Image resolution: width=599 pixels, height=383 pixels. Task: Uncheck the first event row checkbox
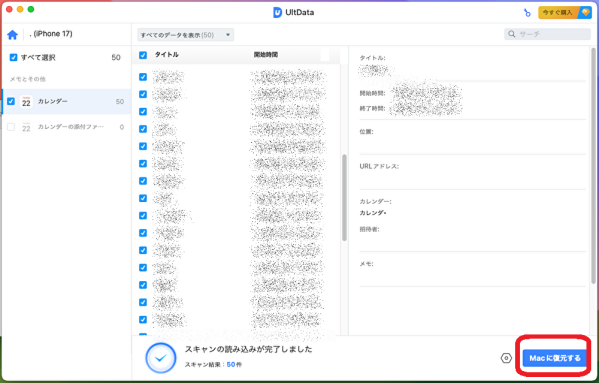point(143,77)
